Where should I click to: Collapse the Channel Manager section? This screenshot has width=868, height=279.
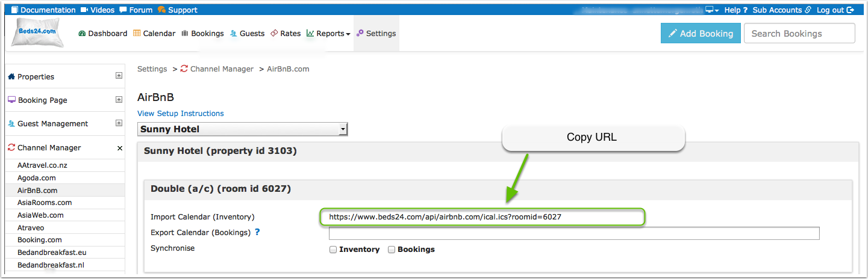119,148
